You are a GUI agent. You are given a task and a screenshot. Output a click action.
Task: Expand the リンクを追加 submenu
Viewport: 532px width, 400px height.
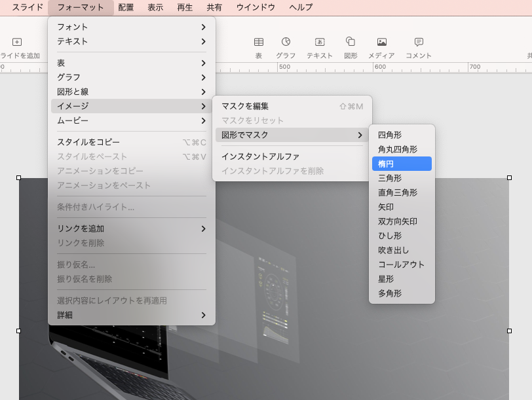click(132, 229)
